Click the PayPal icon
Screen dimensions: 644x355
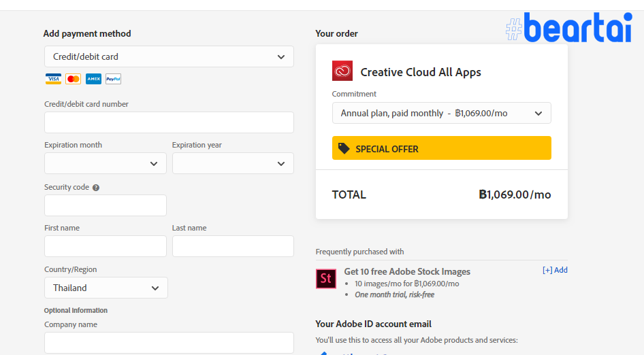pyautogui.click(x=113, y=79)
